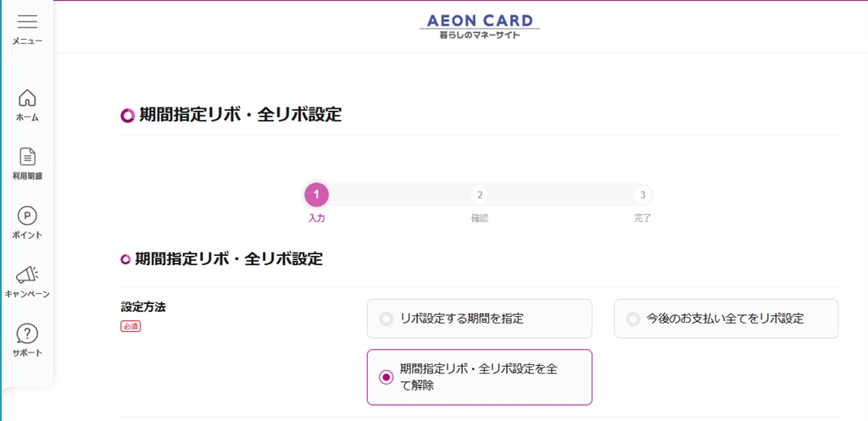Open サポート question mark icon
This screenshot has width=868, height=421.
tap(27, 334)
